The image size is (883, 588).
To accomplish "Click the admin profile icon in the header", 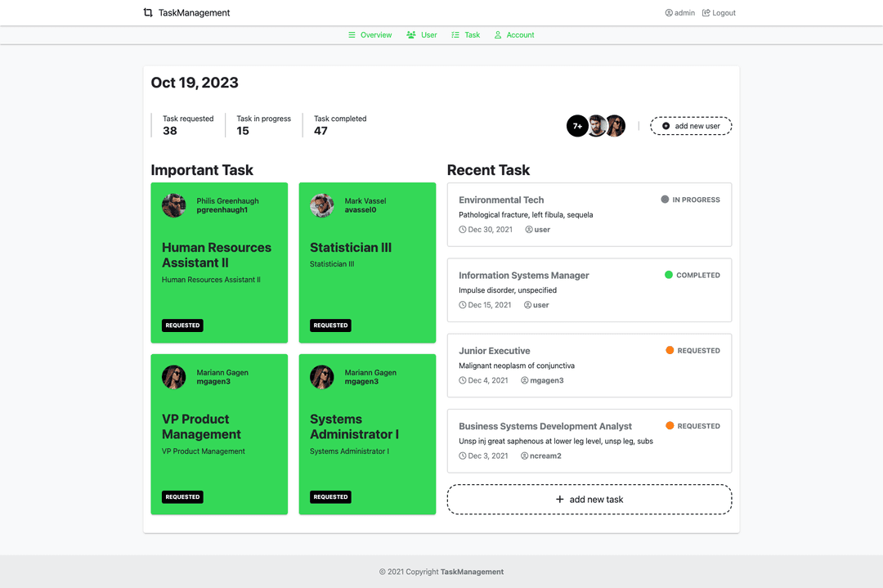I will (667, 12).
